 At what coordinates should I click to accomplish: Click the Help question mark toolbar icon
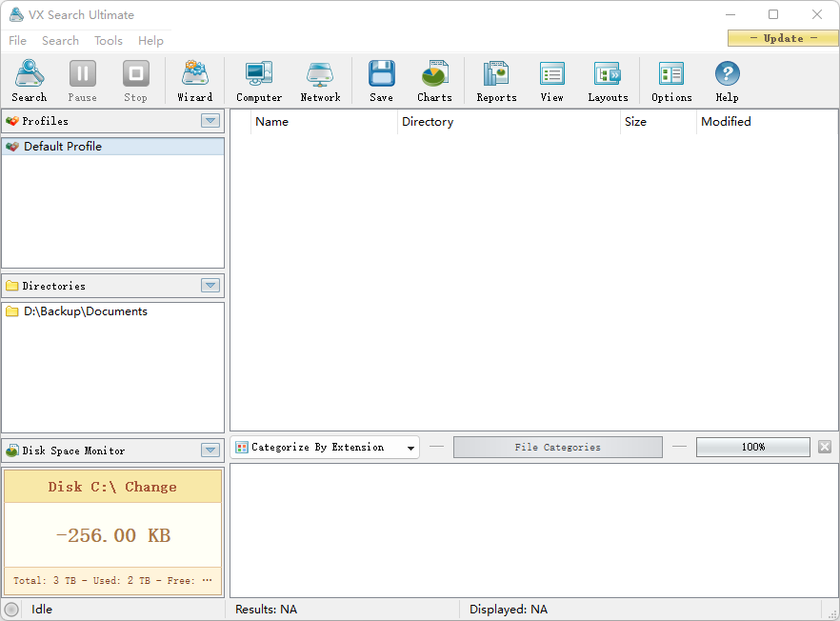727,81
